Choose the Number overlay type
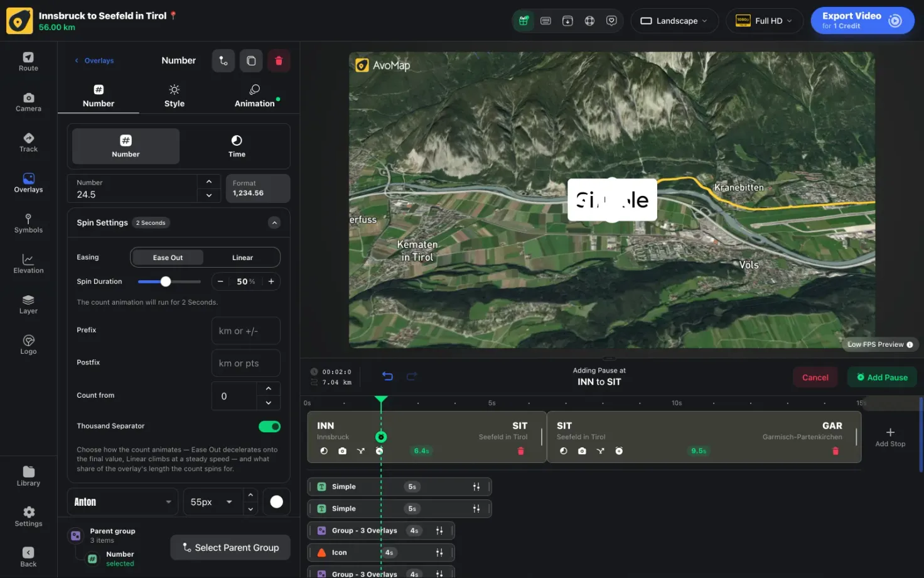The width and height of the screenshot is (924, 578). coord(126,146)
